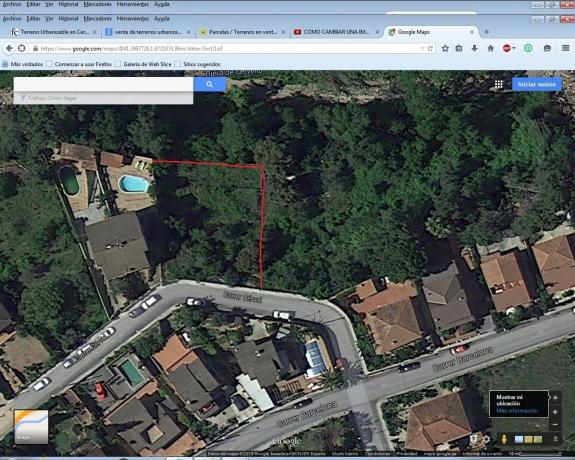Open Herramientas in the menu bar above tabs
This screenshot has height=460, width=575.
click(x=133, y=18)
